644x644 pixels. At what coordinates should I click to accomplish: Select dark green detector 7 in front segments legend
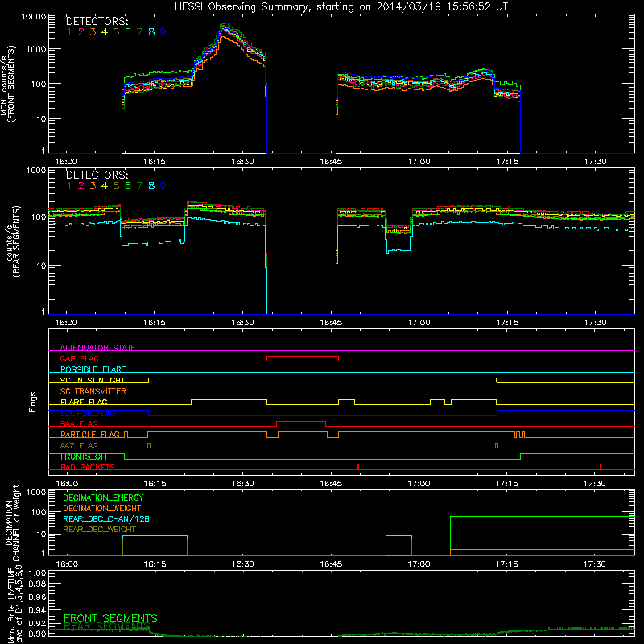pos(139,32)
